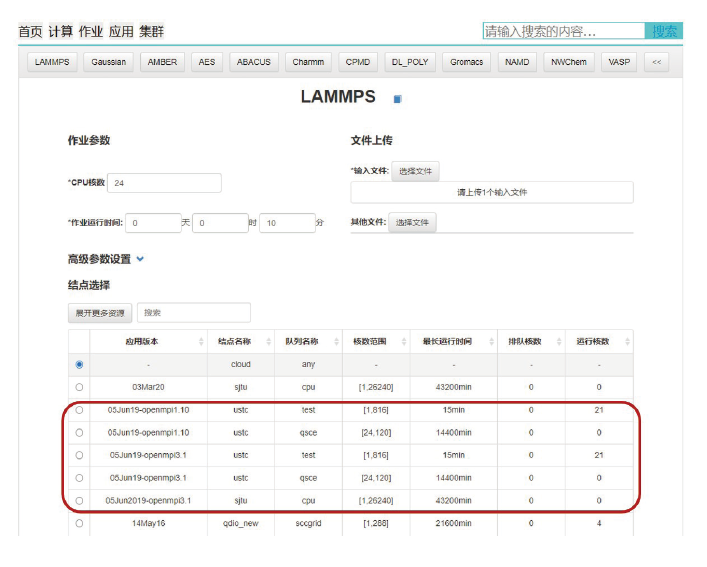The width and height of the screenshot is (707, 567).
Task: Switch to the AMBER application tab
Action: [162, 62]
